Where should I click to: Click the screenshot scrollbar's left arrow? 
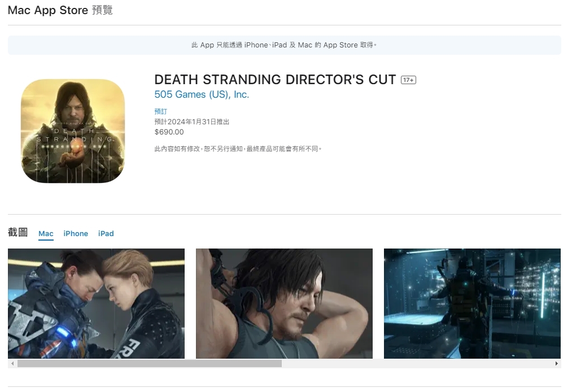tap(12, 364)
